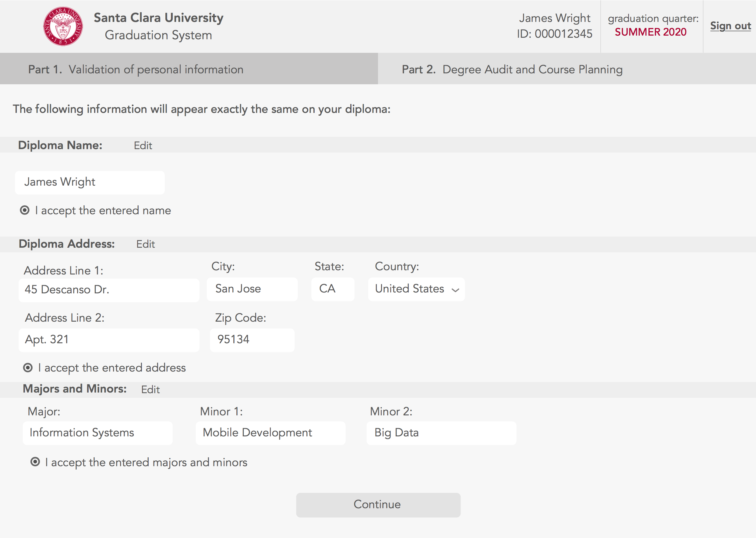756x538 pixels.
Task: Click the diploma name field showing James Wright
Action: 89,182
